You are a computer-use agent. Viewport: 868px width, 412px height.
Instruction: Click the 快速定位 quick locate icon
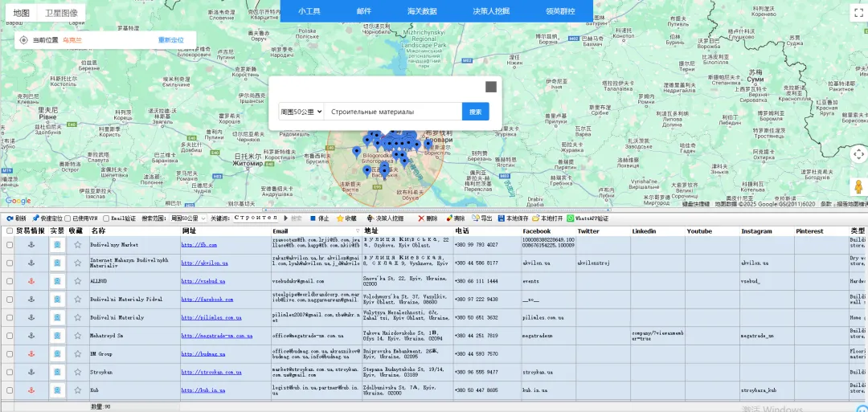point(35,218)
